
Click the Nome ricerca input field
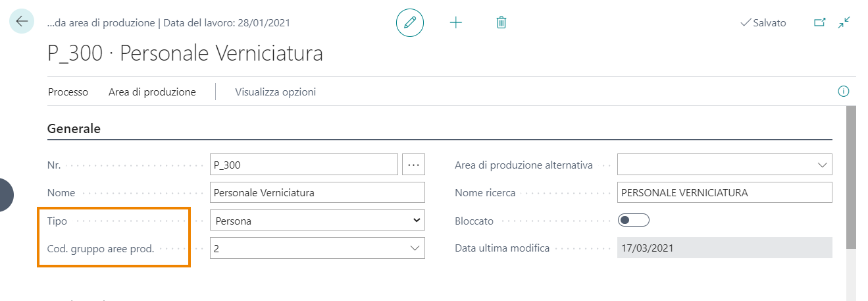(724, 193)
